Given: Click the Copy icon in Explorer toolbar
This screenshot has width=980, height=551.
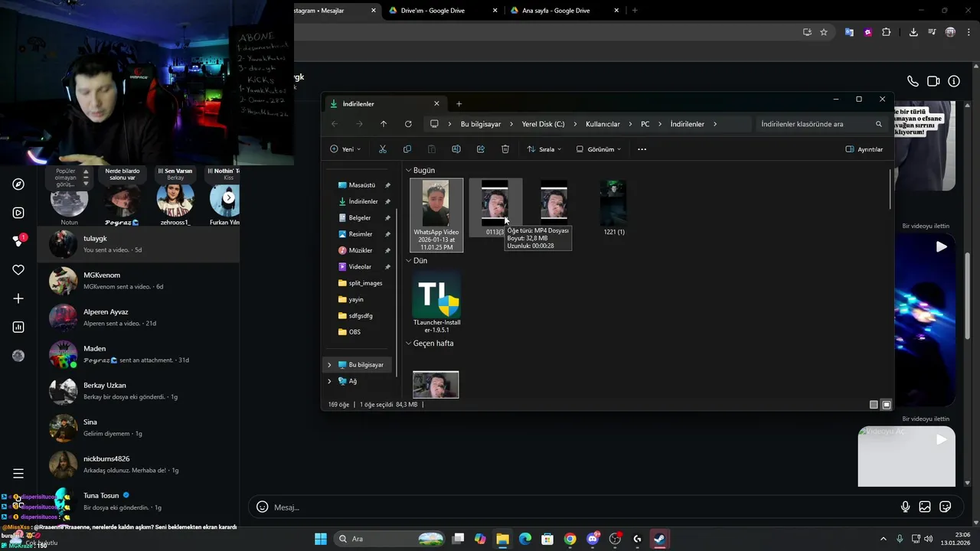Looking at the screenshot, I should point(407,149).
